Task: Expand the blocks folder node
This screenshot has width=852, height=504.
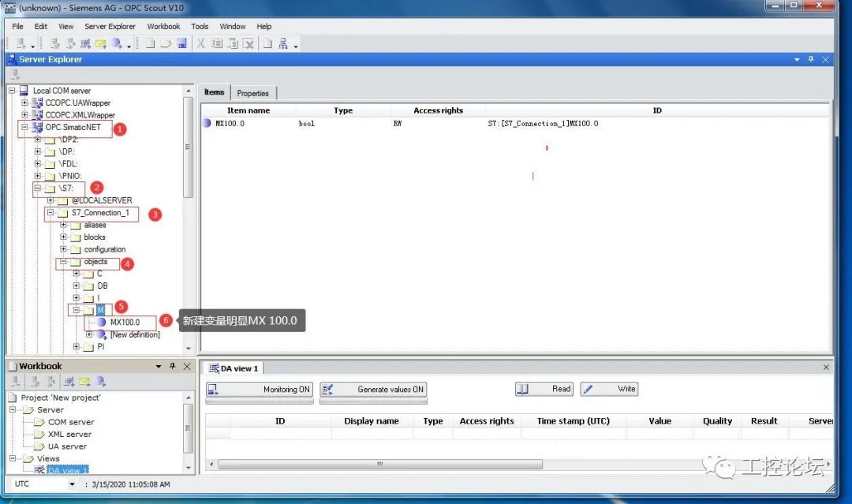Action: (64, 237)
